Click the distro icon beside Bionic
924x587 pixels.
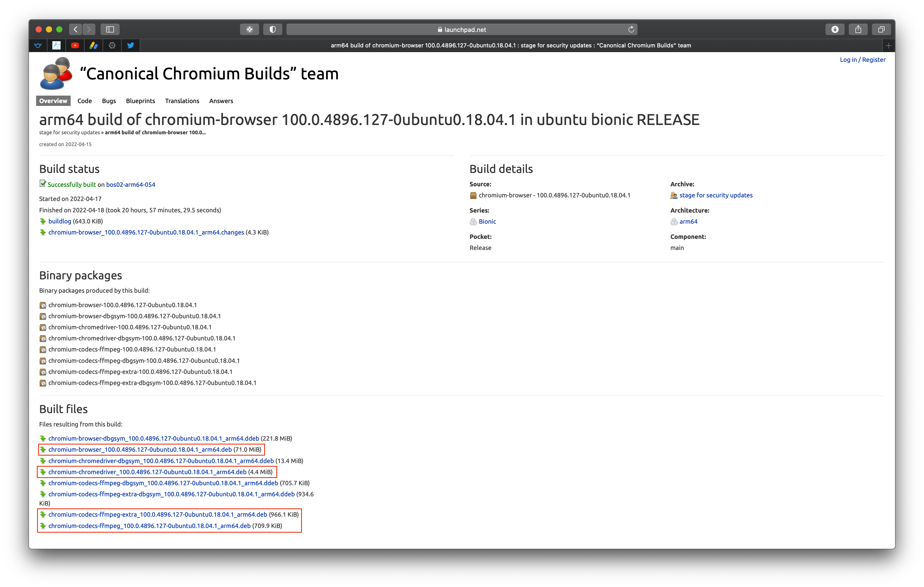click(x=473, y=222)
